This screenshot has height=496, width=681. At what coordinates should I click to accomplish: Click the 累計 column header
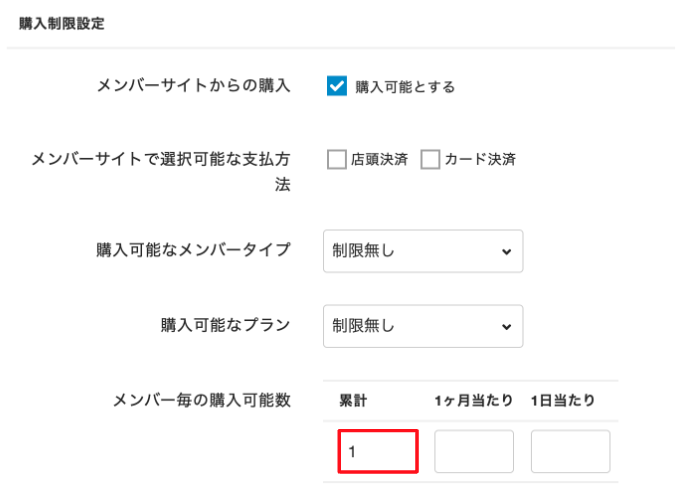click(354, 401)
